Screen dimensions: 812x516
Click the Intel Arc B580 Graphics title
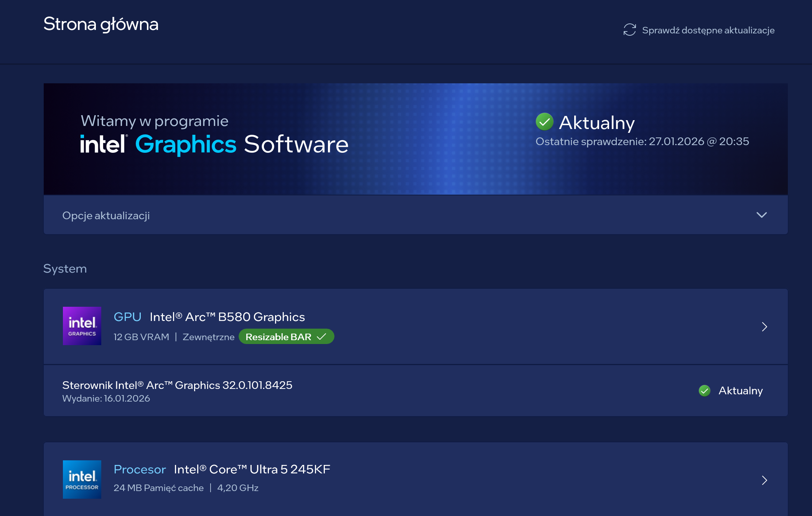227,317
